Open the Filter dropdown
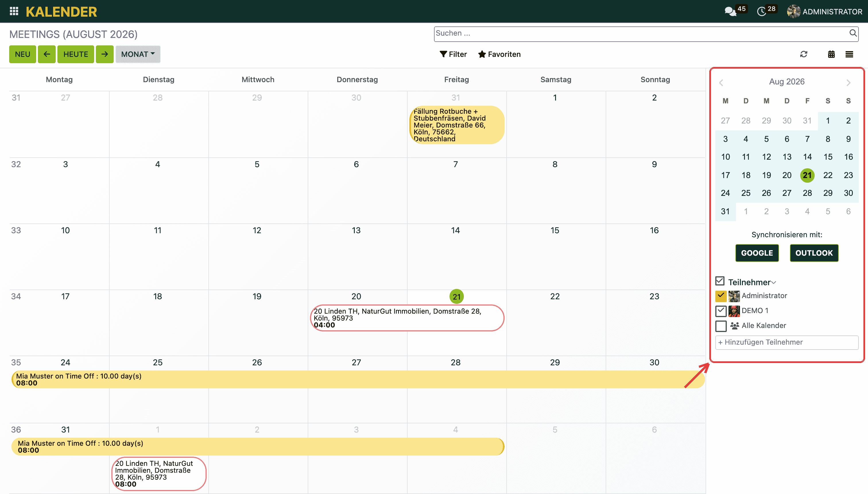The width and height of the screenshot is (868, 494). [x=453, y=54]
